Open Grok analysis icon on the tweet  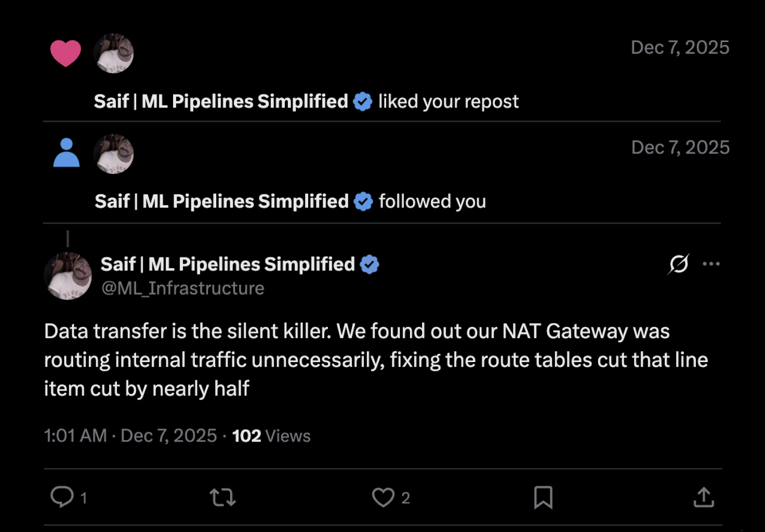[x=679, y=263]
